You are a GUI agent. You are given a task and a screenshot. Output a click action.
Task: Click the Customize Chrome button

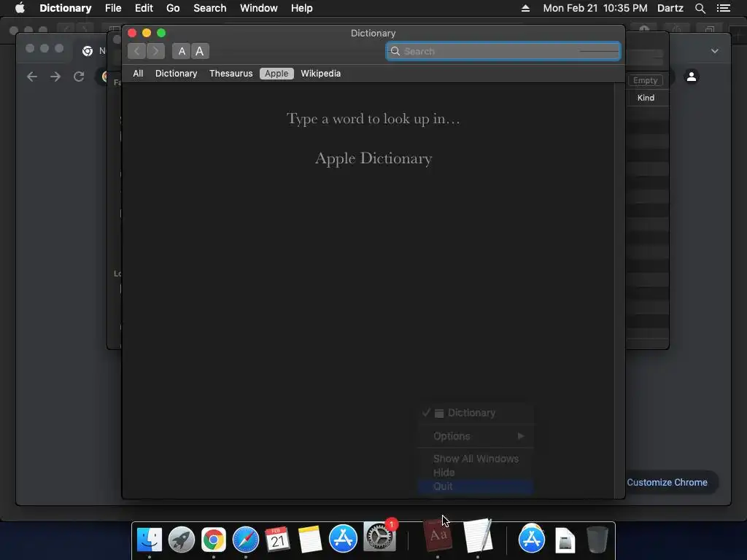coord(667,483)
